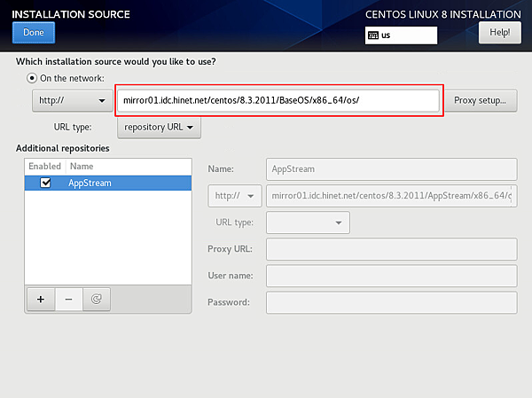This screenshot has width=532, height=398.
Task: Select the AppStream repository row
Action: pyautogui.click(x=108, y=183)
